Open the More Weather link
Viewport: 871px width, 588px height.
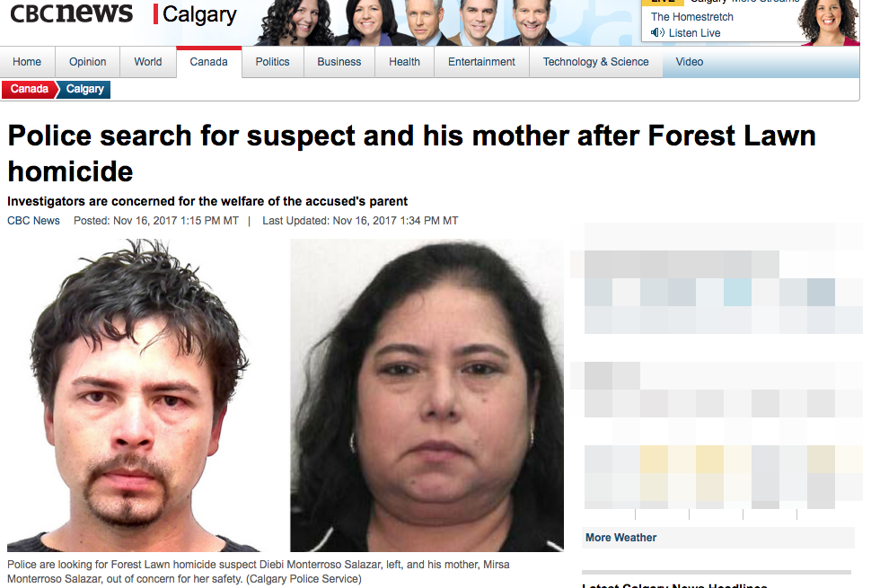click(x=621, y=538)
